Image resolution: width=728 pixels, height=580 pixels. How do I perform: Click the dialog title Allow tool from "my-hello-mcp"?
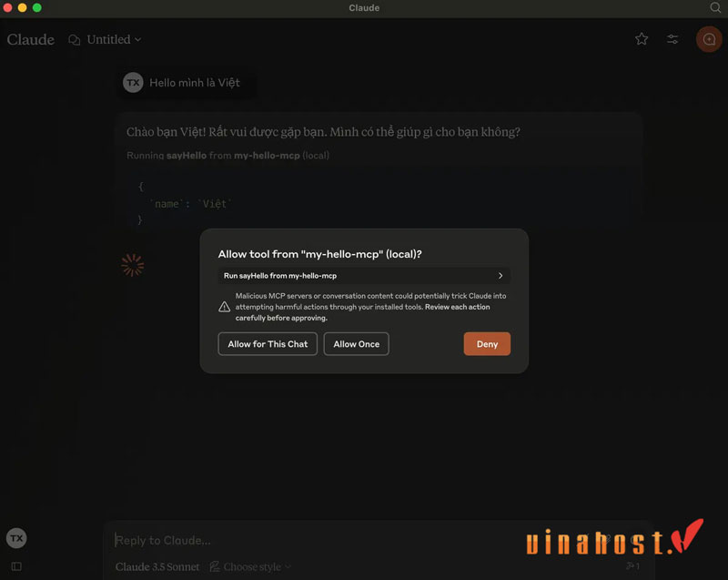coord(320,254)
